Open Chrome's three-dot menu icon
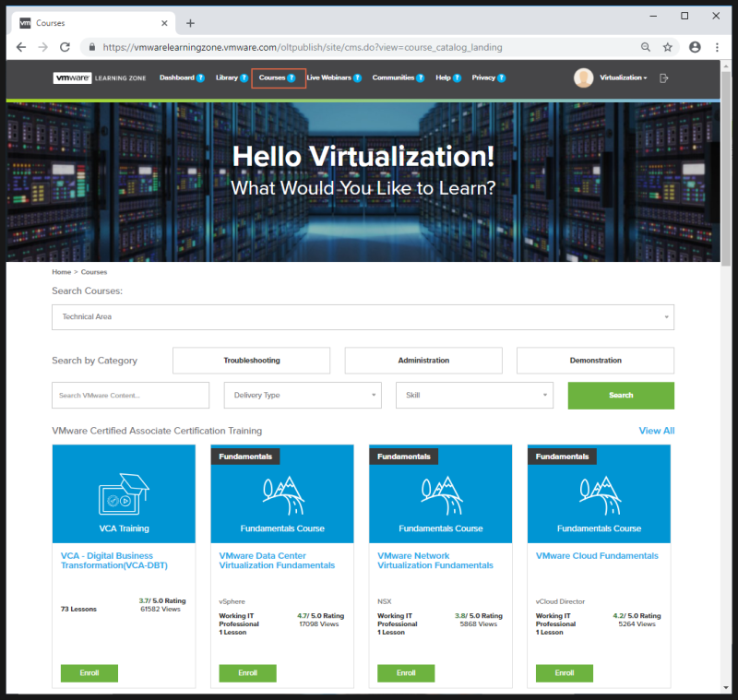Image resolution: width=738 pixels, height=700 pixels. pos(717,45)
